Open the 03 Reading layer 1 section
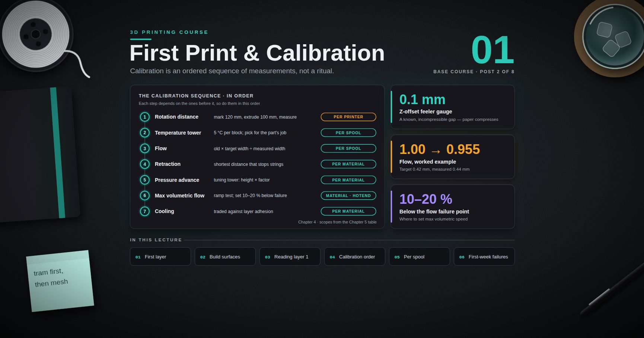The width and height of the screenshot is (644, 338). point(290,257)
